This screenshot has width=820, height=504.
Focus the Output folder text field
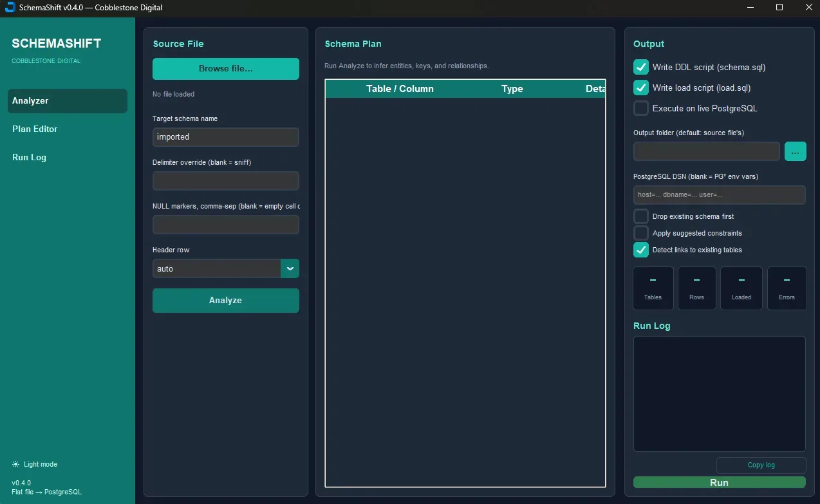[707, 151]
